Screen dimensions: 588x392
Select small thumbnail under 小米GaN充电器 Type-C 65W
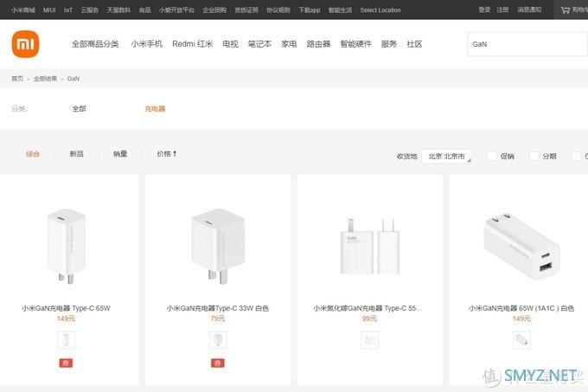tap(66, 340)
